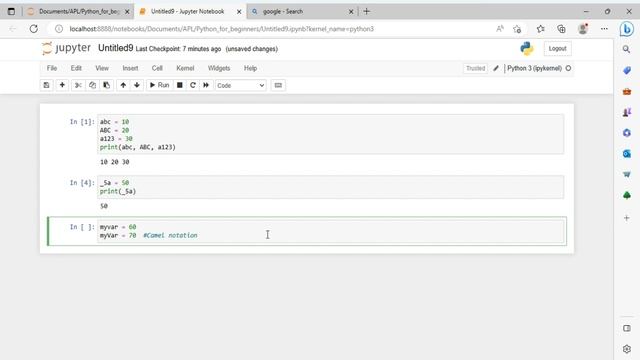640x360 pixels.
Task: Move selected cell up
Action: pyautogui.click(x=123, y=85)
